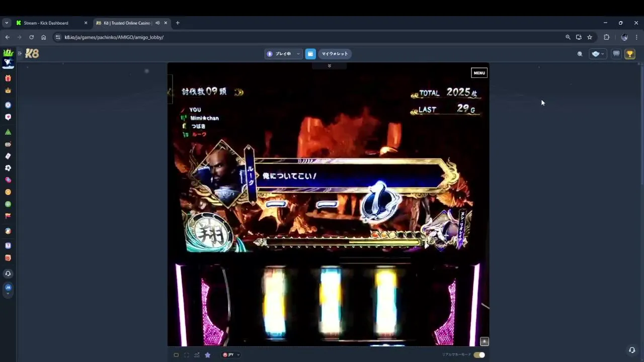Open the Chrome three-dot menu

(636, 37)
